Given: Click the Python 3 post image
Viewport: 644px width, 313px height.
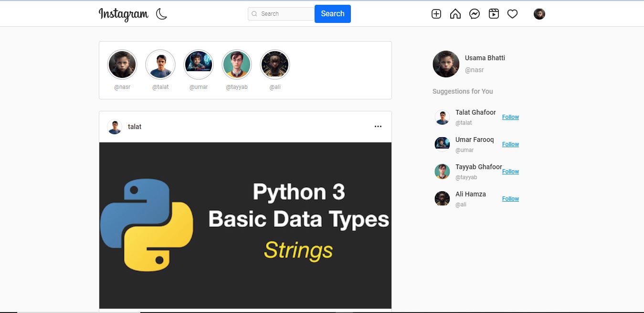Looking at the screenshot, I should click(245, 225).
